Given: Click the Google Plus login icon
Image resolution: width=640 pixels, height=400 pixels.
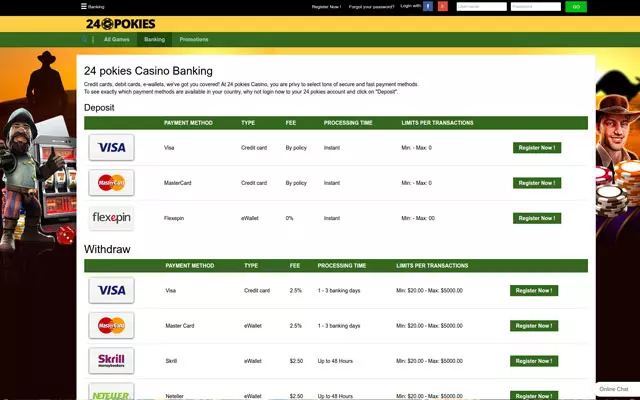Looking at the screenshot, I should point(443,6).
